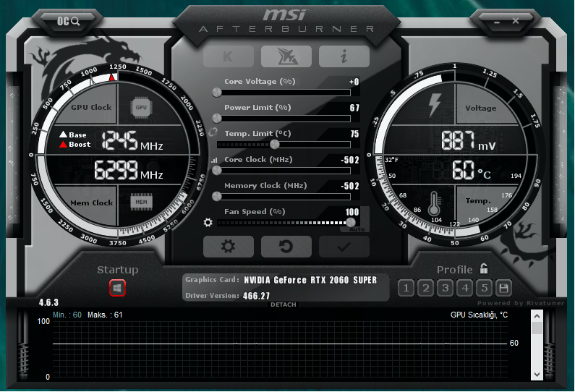Click the Core Voltage value +0

(x=354, y=82)
